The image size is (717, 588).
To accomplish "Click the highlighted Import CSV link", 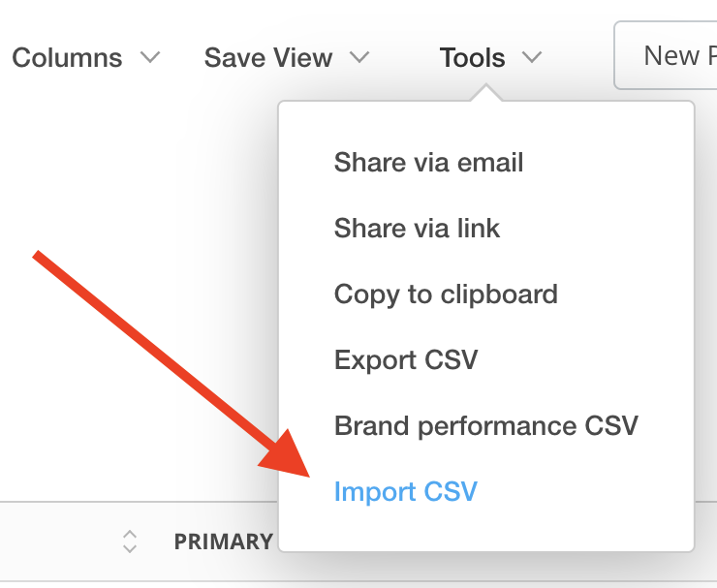I will [405, 492].
